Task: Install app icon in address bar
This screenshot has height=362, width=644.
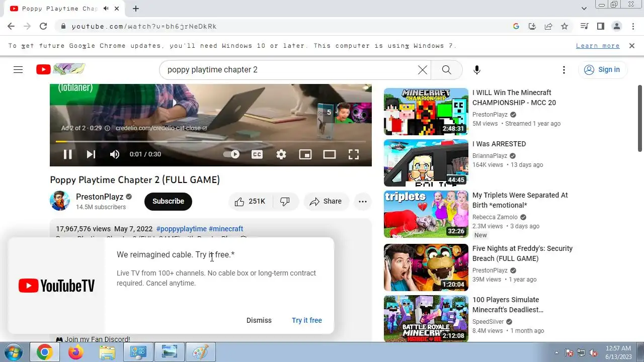Action: tap(532, 26)
